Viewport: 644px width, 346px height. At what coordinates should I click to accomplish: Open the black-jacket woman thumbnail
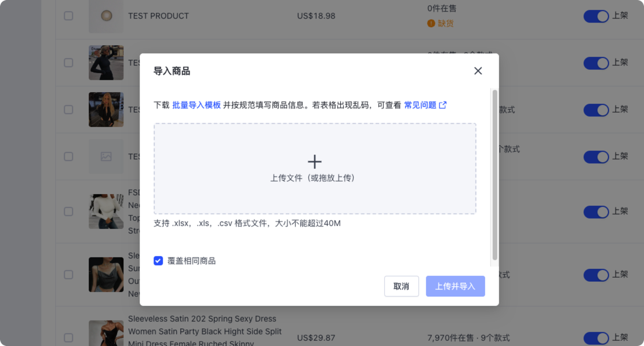(x=106, y=63)
